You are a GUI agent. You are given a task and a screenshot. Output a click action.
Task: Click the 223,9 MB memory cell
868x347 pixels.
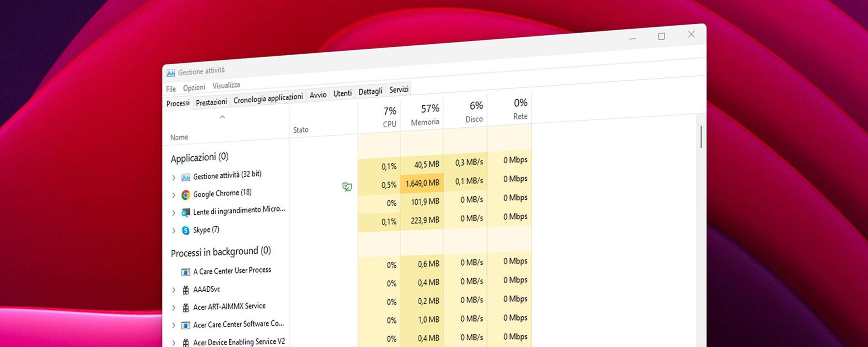pyautogui.click(x=422, y=220)
